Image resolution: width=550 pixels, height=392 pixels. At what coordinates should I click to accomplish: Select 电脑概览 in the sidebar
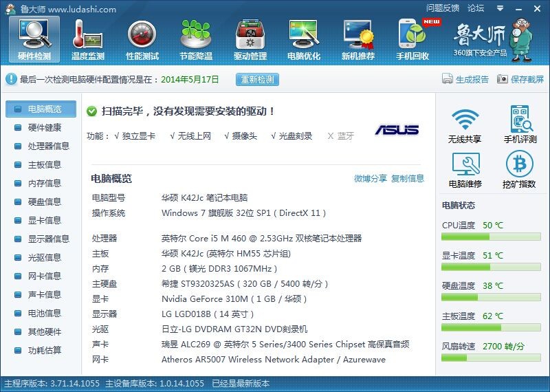41,109
